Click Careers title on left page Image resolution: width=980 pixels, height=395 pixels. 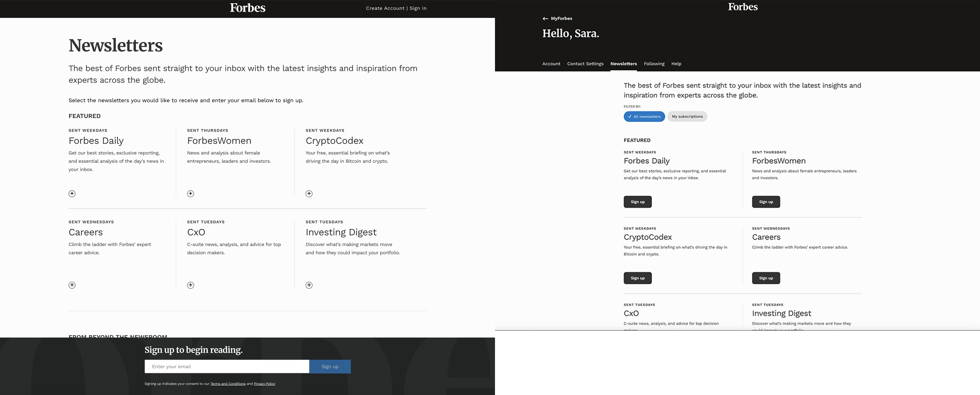[86, 232]
